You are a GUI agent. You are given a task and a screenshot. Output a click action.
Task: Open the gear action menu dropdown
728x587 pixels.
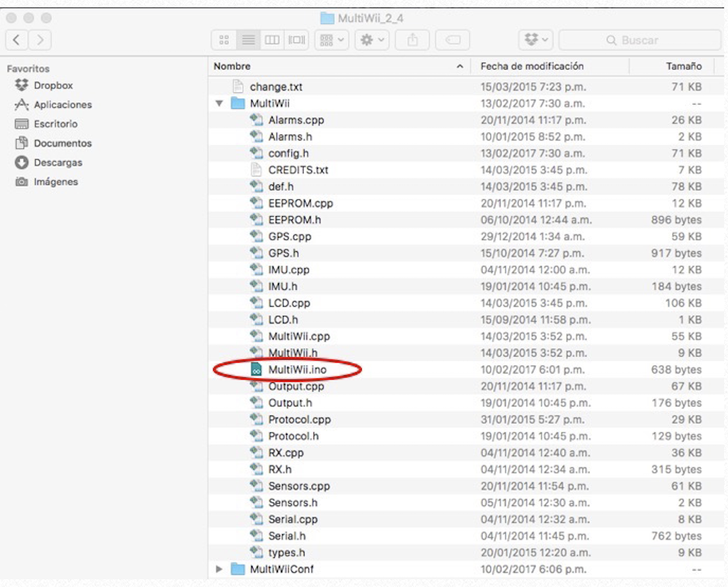point(371,40)
